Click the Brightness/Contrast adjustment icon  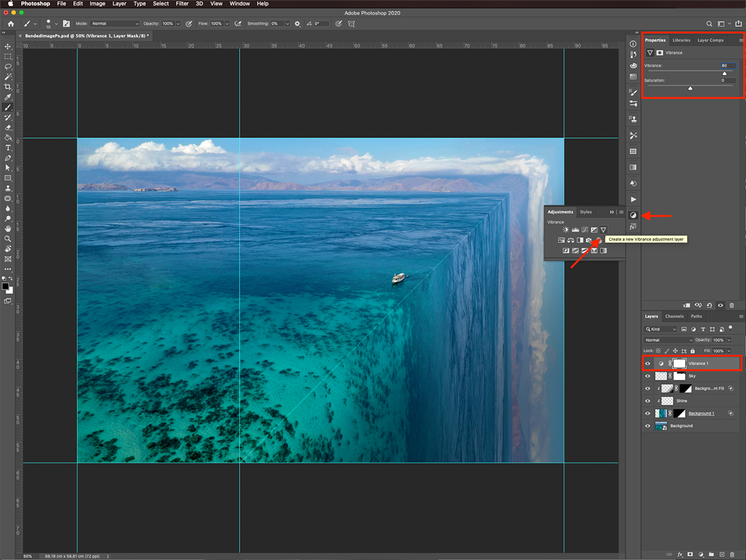(566, 230)
